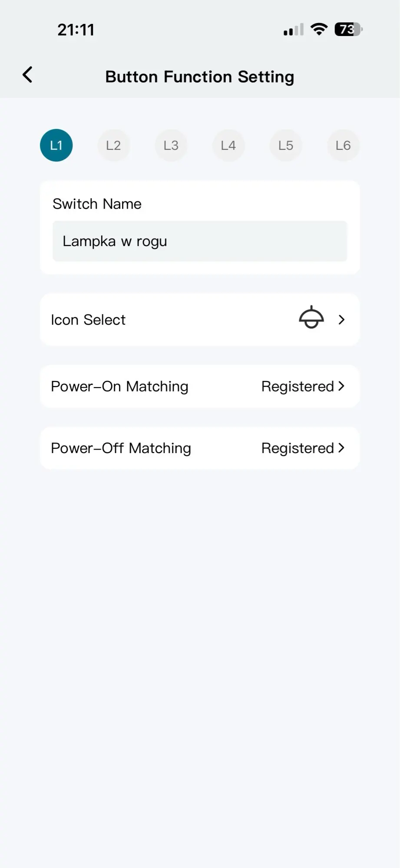Tap the Icon Select label
The width and height of the screenshot is (400, 868).
coord(88,320)
